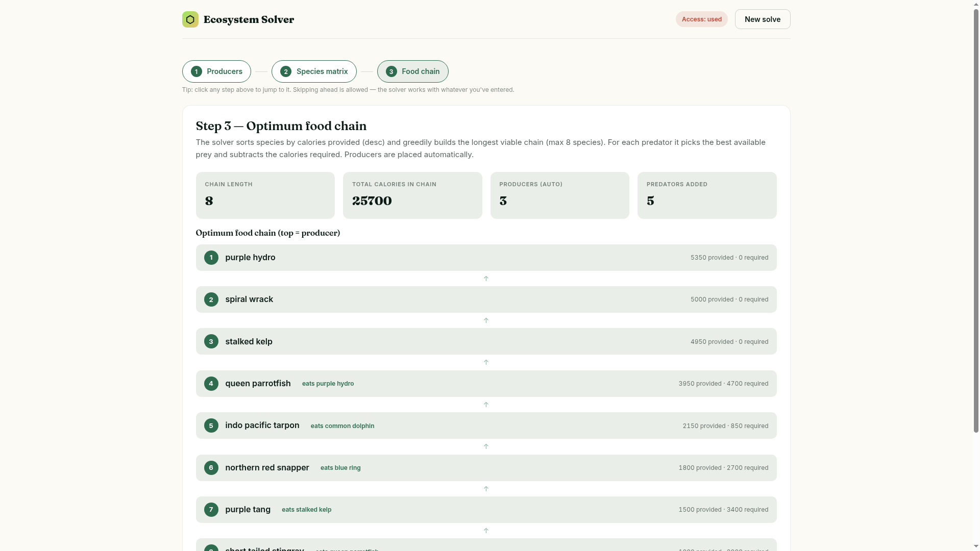Click up arrow between queen parrotfish and tarpon
Image resolution: width=980 pixels, height=551 pixels.
pyautogui.click(x=486, y=405)
